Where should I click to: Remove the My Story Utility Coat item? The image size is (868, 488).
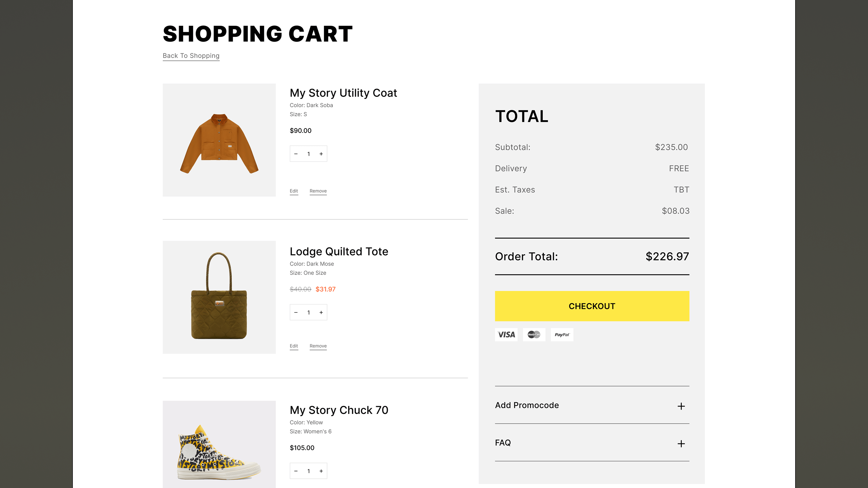point(318,191)
